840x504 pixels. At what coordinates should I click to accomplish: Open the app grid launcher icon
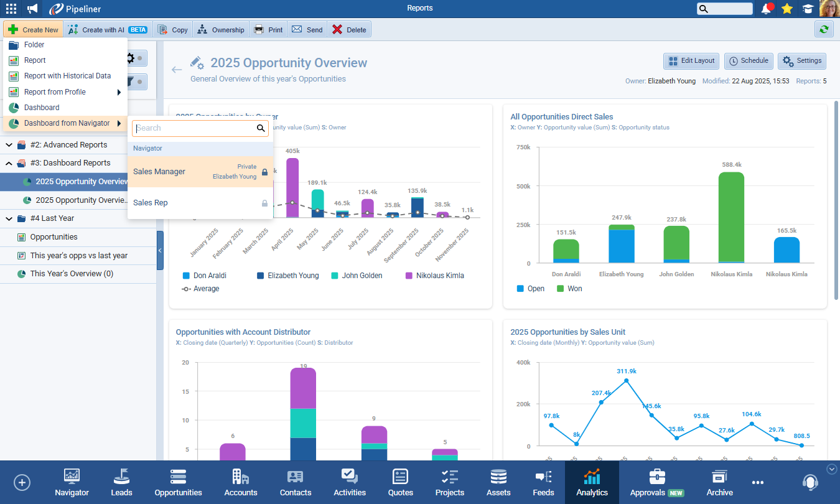[11, 9]
